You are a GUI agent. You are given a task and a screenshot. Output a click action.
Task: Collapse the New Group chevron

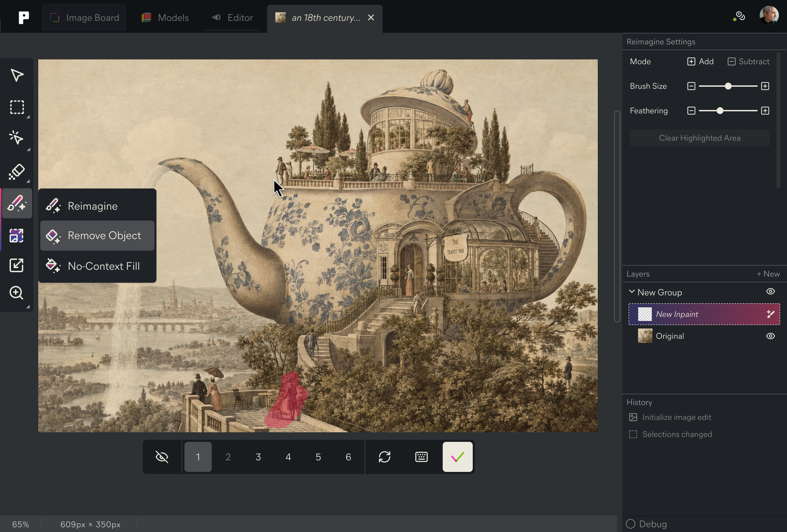pyautogui.click(x=632, y=292)
